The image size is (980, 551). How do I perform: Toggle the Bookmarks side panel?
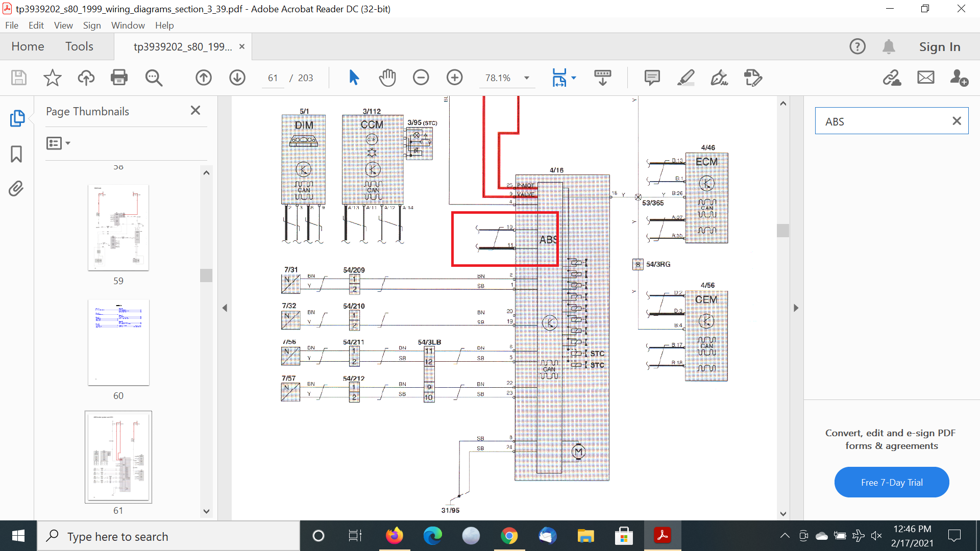coord(16,154)
